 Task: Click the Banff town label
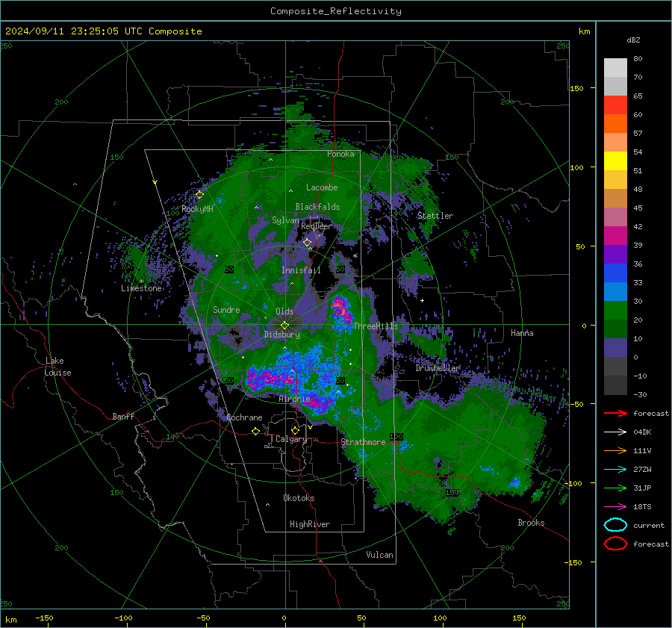coord(123,416)
